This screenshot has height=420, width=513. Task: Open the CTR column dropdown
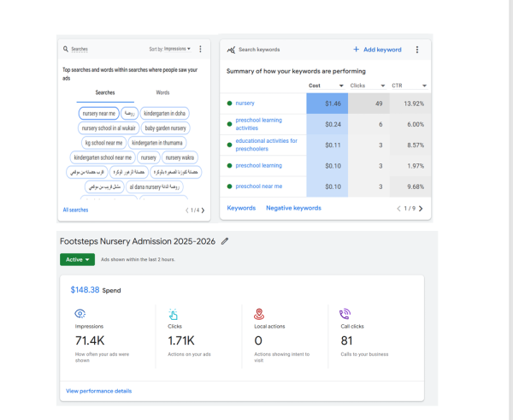[x=410, y=86]
